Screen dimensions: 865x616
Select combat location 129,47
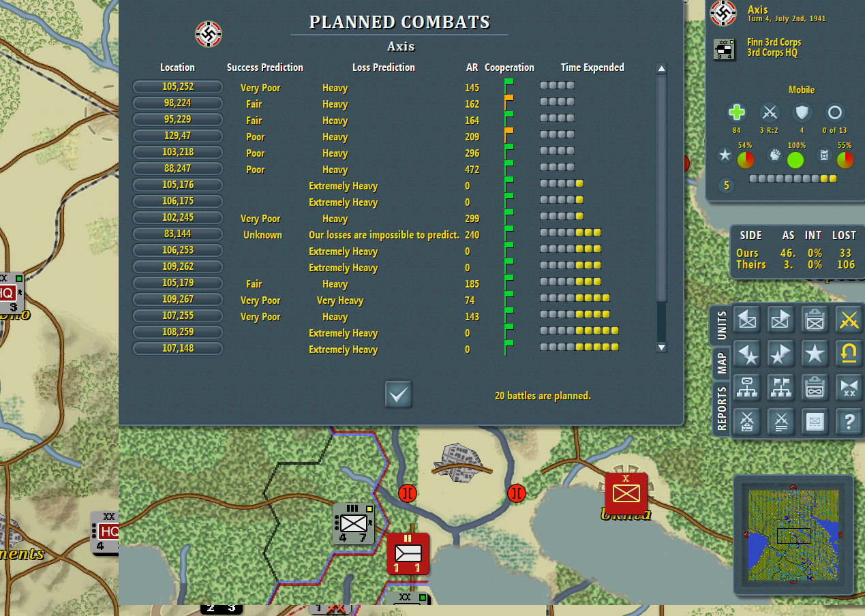click(178, 136)
